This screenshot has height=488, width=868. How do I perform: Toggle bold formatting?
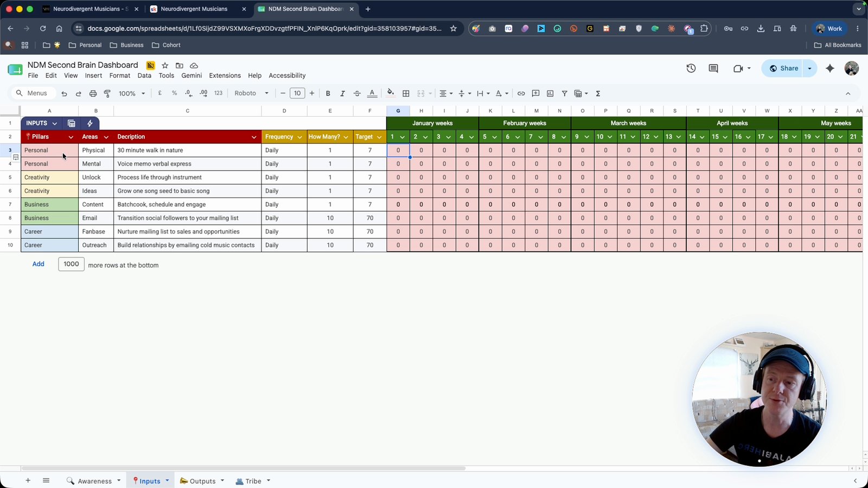328,93
